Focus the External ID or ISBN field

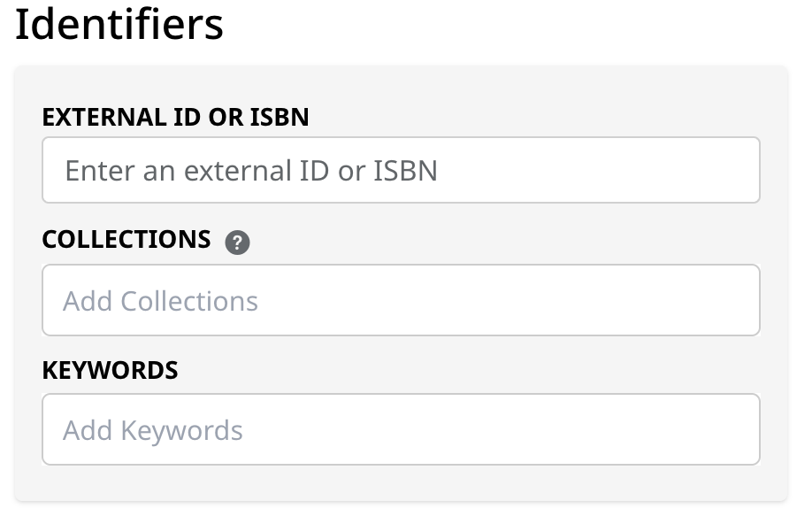(x=401, y=170)
